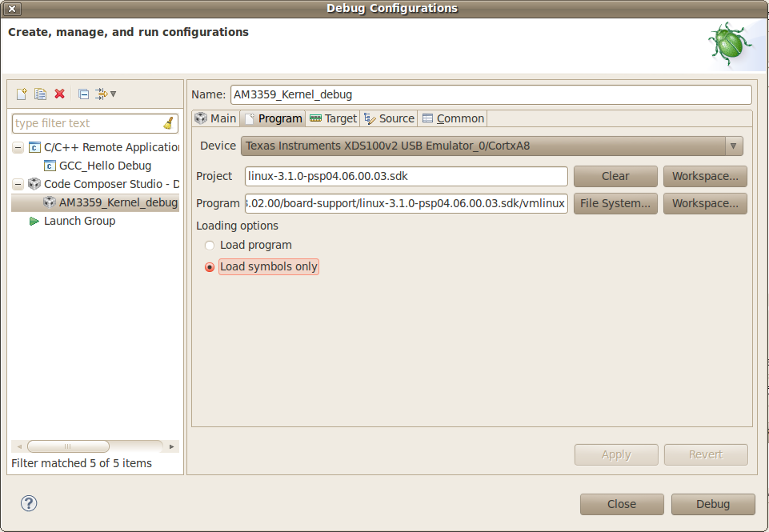The image size is (769, 532).
Task: Click the Name input field
Action: (x=491, y=94)
